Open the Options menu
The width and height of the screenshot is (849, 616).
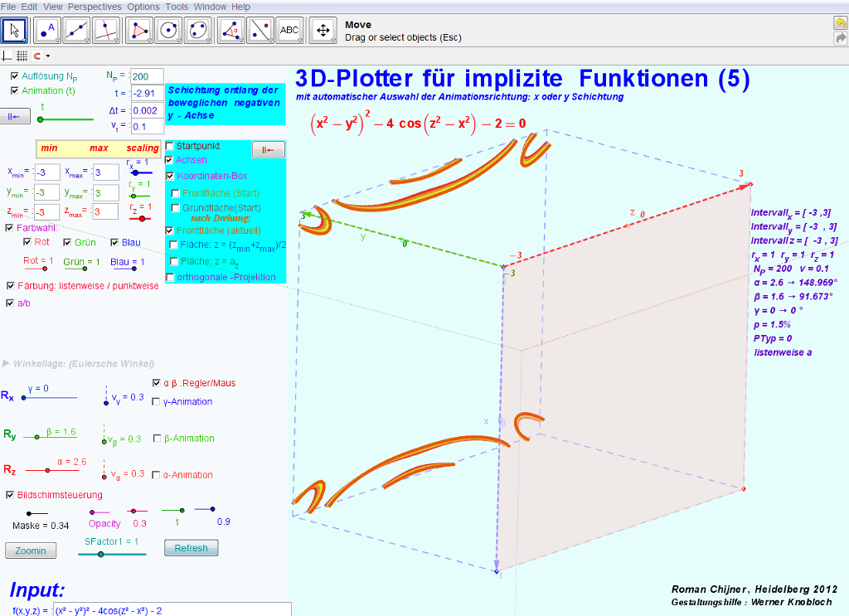tap(143, 7)
